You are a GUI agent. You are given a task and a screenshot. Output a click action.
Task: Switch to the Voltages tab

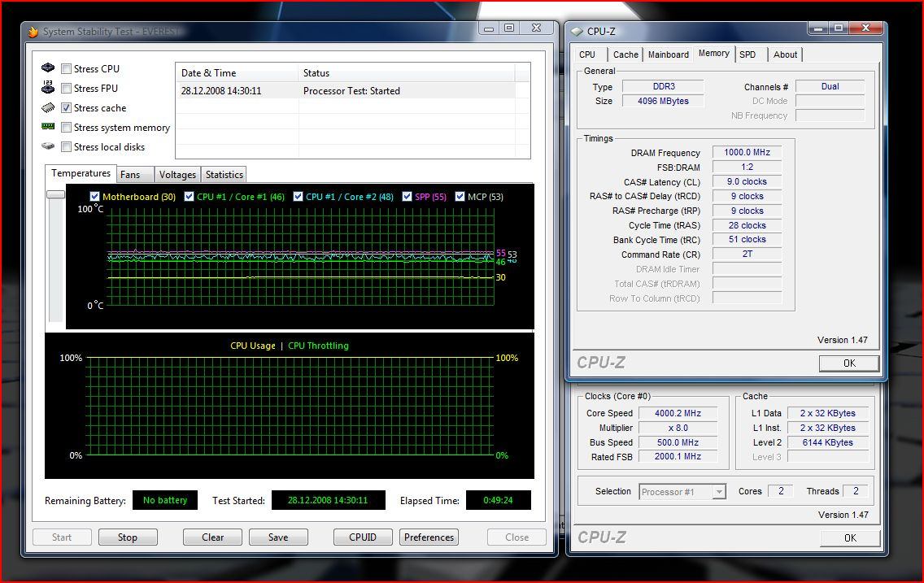coord(177,175)
